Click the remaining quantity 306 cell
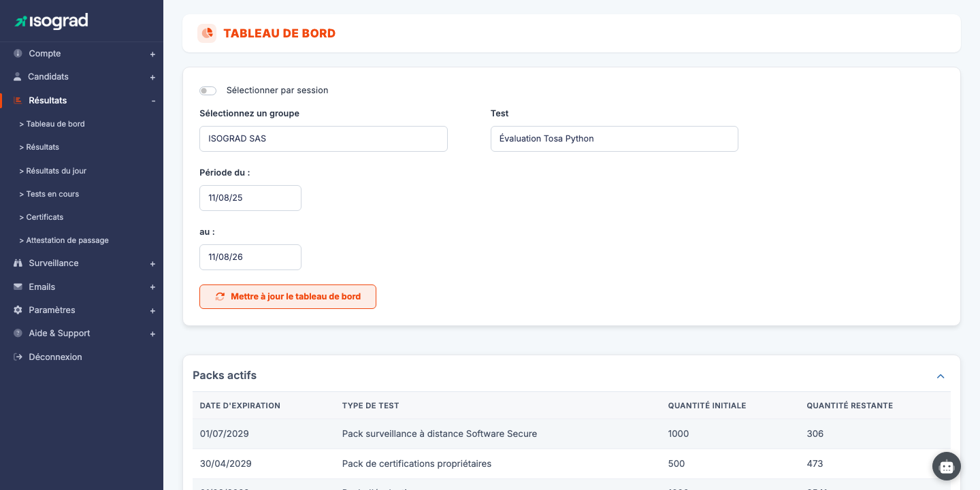 point(815,434)
